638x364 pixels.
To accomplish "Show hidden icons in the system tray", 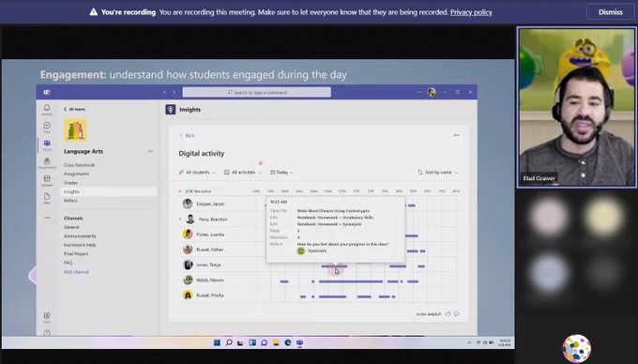I will pos(469,342).
